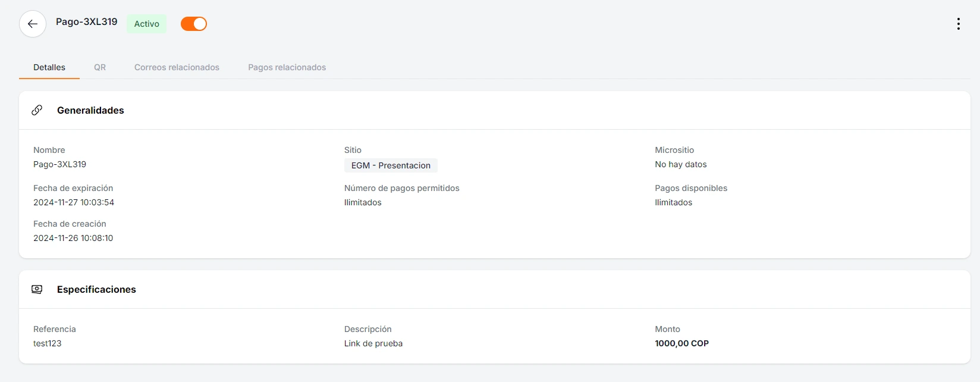This screenshot has width=980, height=382.
Task: Click the Sitio field label
Action: (353, 150)
